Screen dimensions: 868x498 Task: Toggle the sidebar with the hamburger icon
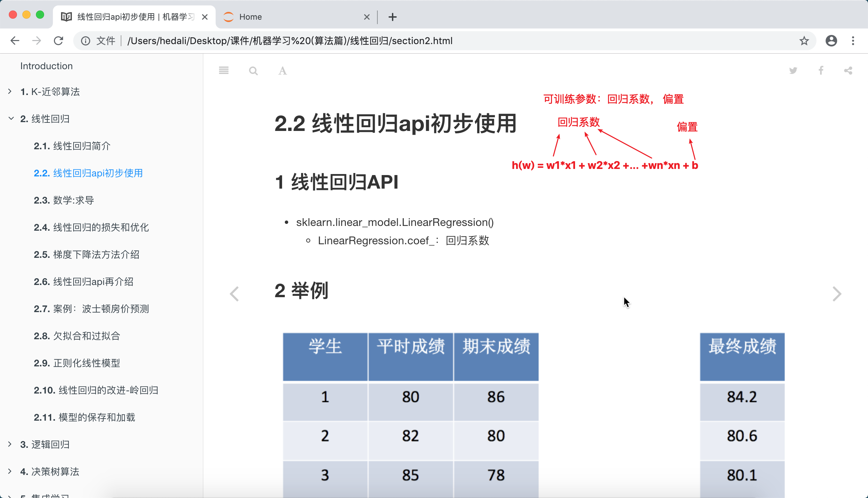(x=223, y=71)
